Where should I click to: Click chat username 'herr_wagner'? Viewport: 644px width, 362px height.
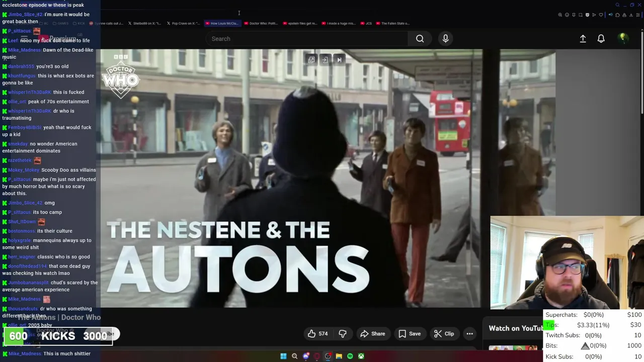(x=22, y=257)
